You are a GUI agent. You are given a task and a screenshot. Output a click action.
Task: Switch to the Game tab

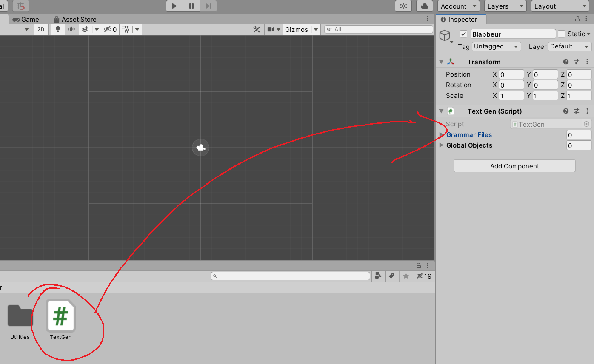pyautogui.click(x=26, y=20)
